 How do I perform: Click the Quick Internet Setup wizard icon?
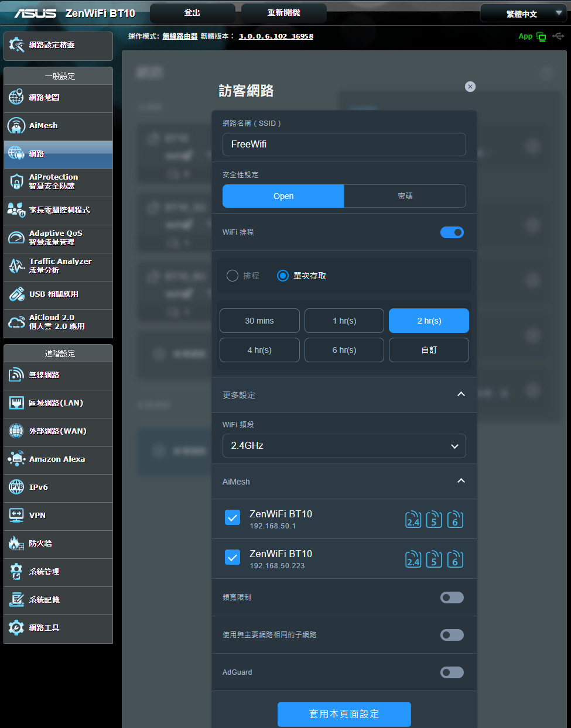(16, 45)
